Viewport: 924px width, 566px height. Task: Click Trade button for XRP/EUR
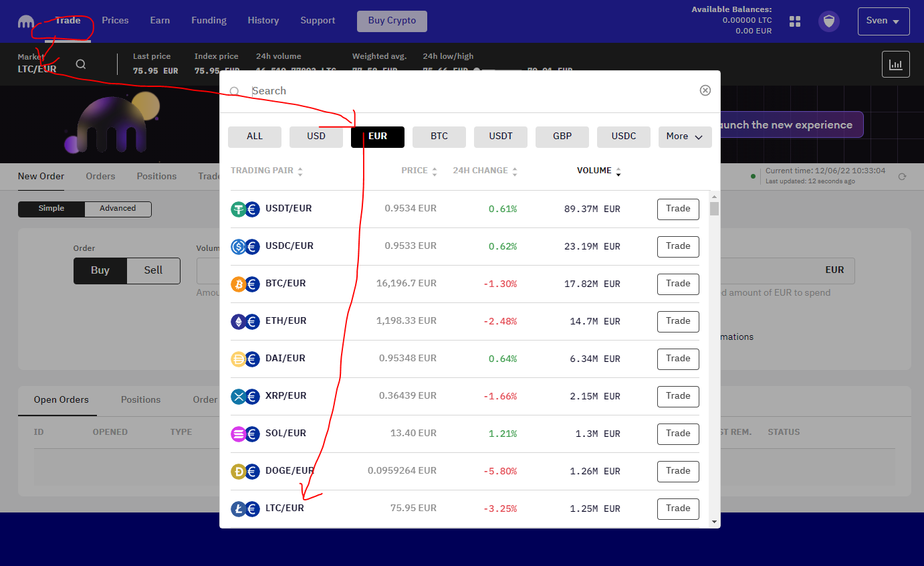point(678,396)
